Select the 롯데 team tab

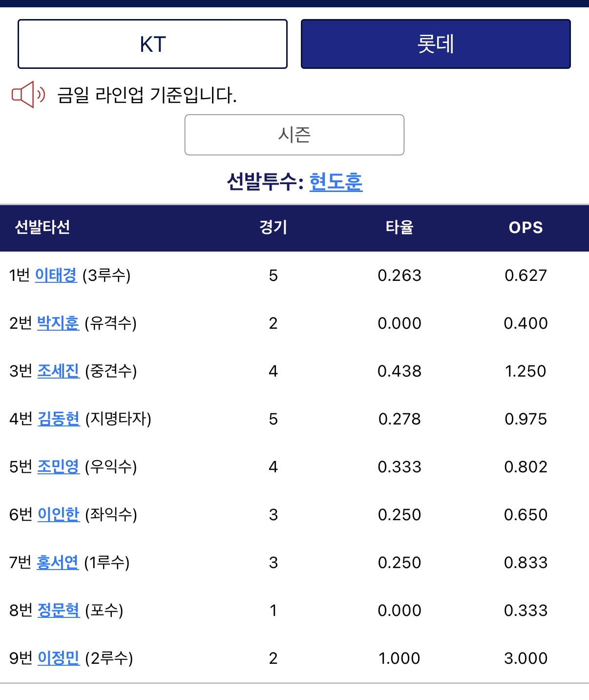tap(436, 44)
